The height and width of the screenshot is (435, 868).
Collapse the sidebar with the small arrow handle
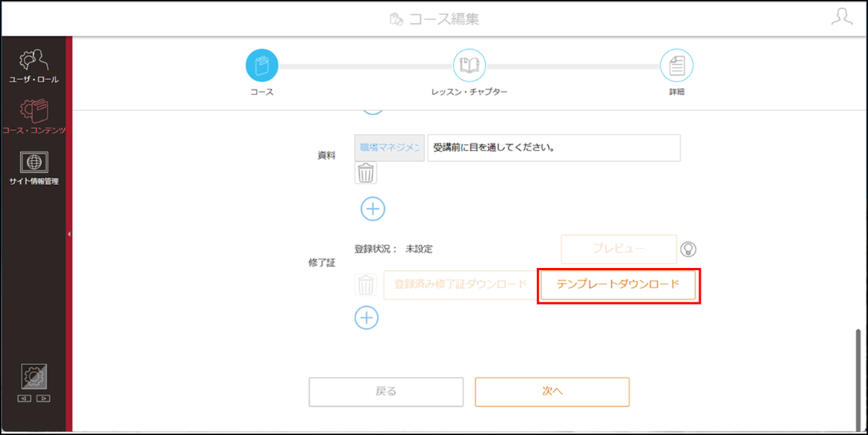click(x=68, y=234)
